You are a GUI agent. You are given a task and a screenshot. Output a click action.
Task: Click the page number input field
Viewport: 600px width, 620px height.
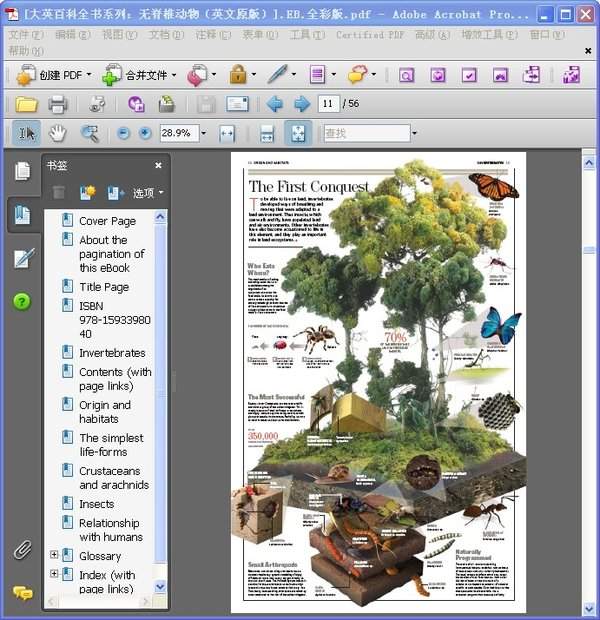[x=328, y=104]
